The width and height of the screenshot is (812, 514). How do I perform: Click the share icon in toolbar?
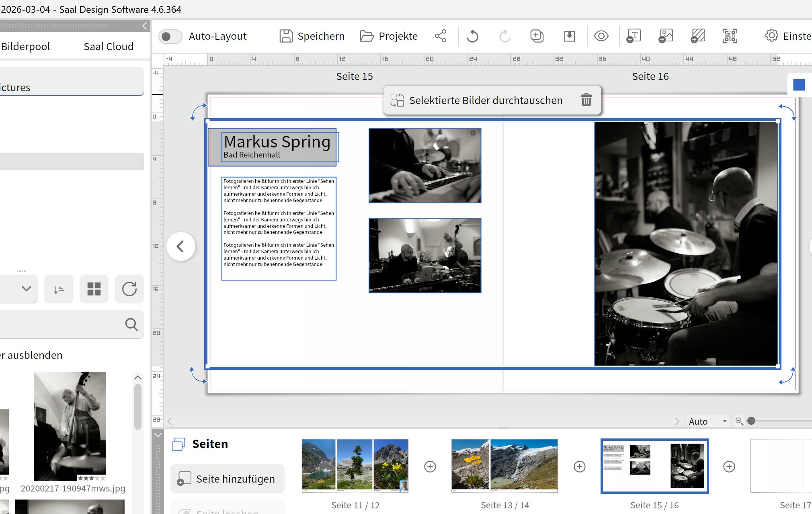tap(441, 36)
